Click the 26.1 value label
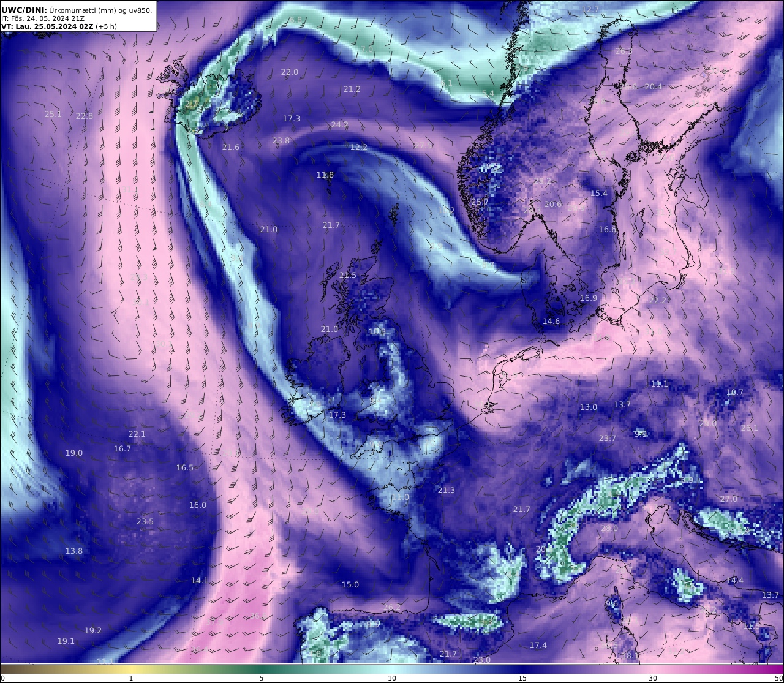Viewport: 784px width, 683px height. click(x=749, y=428)
